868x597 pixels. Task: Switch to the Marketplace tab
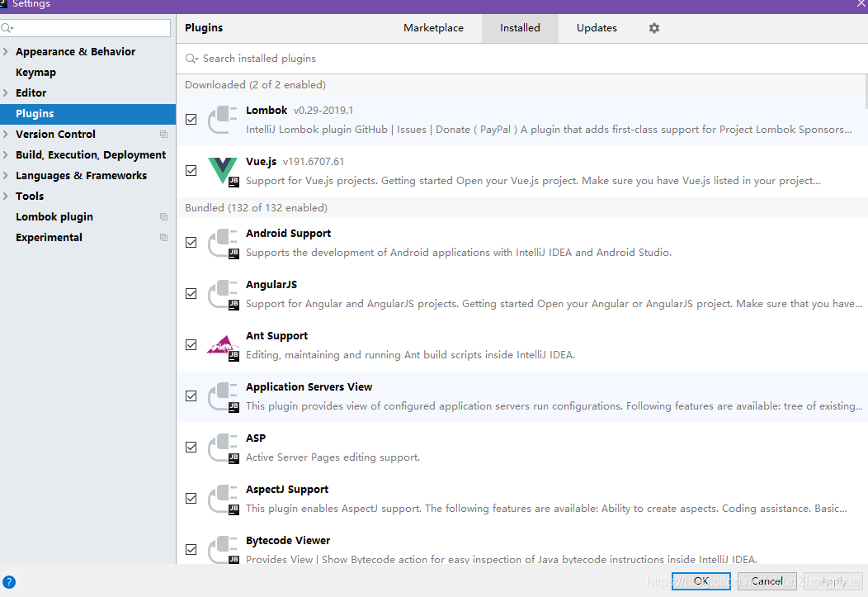pyautogui.click(x=433, y=28)
